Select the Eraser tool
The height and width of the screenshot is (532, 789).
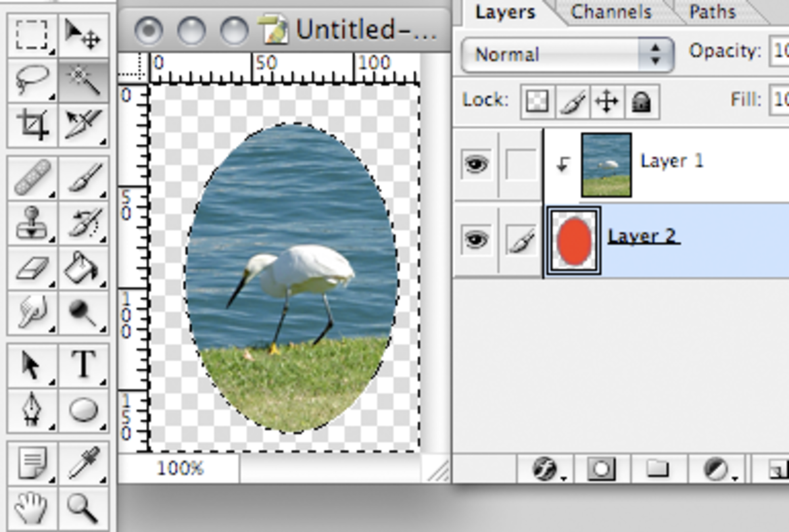[x=31, y=267]
